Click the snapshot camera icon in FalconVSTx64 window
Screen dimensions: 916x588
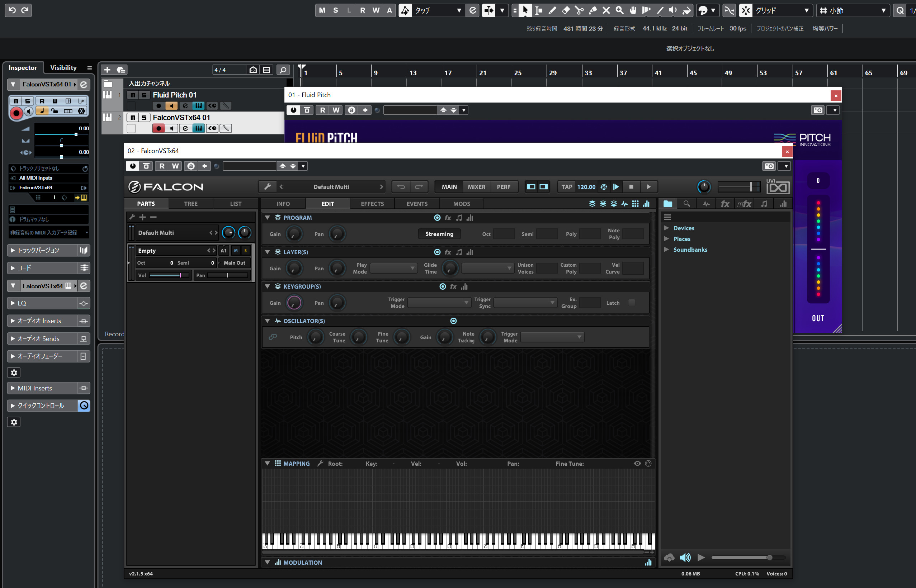[769, 166]
